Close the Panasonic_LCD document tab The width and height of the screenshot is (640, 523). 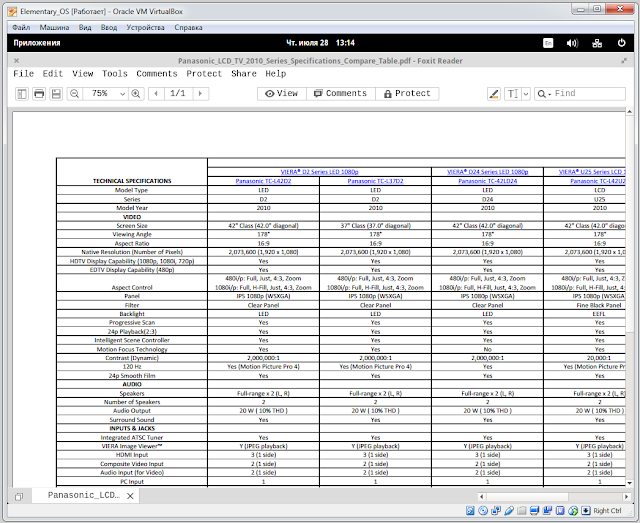(130, 496)
